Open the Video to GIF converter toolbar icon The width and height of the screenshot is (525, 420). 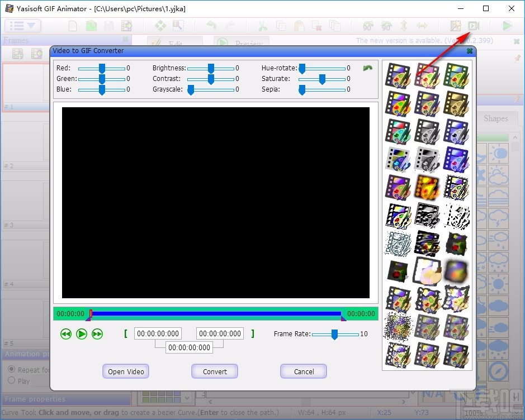pos(472,26)
